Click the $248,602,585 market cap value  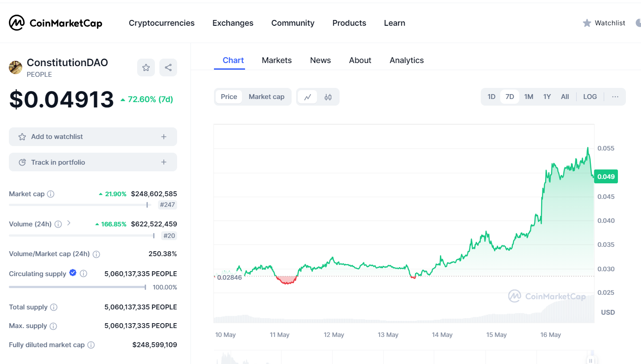pos(154,194)
